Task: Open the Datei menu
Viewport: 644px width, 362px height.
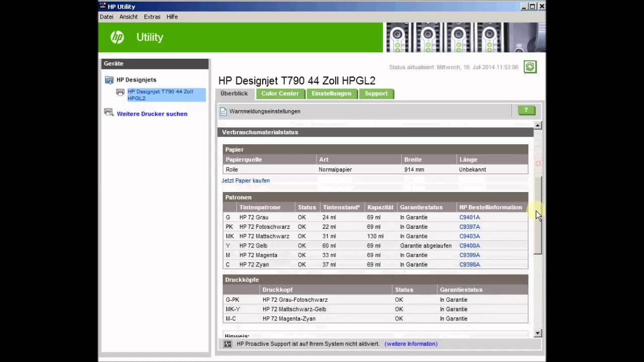Action: coord(107,17)
